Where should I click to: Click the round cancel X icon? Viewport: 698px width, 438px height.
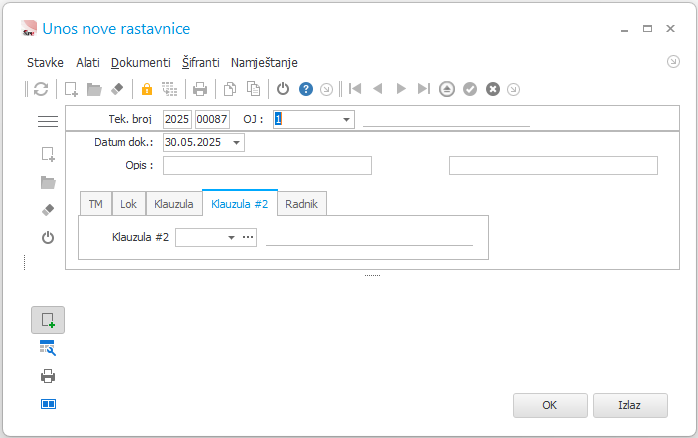point(493,89)
